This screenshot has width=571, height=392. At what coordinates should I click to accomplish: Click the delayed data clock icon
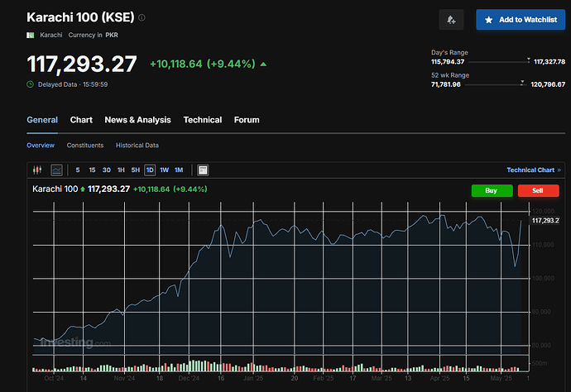click(x=31, y=84)
